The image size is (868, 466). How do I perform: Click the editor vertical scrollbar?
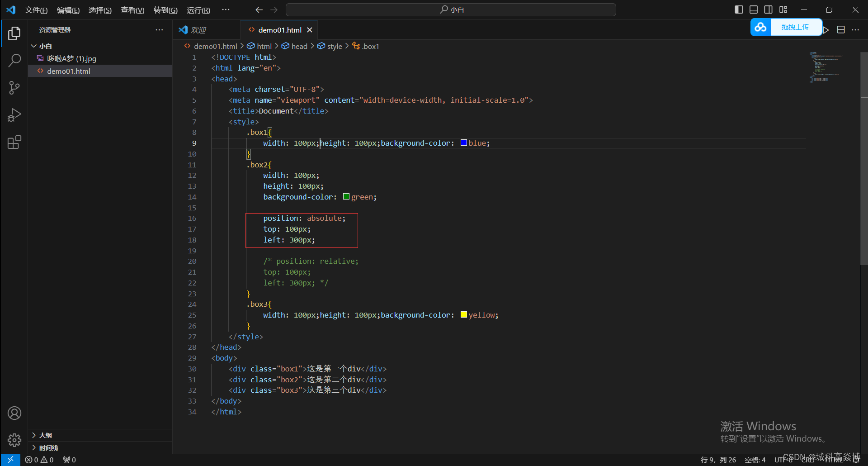pyautogui.click(x=864, y=158)
